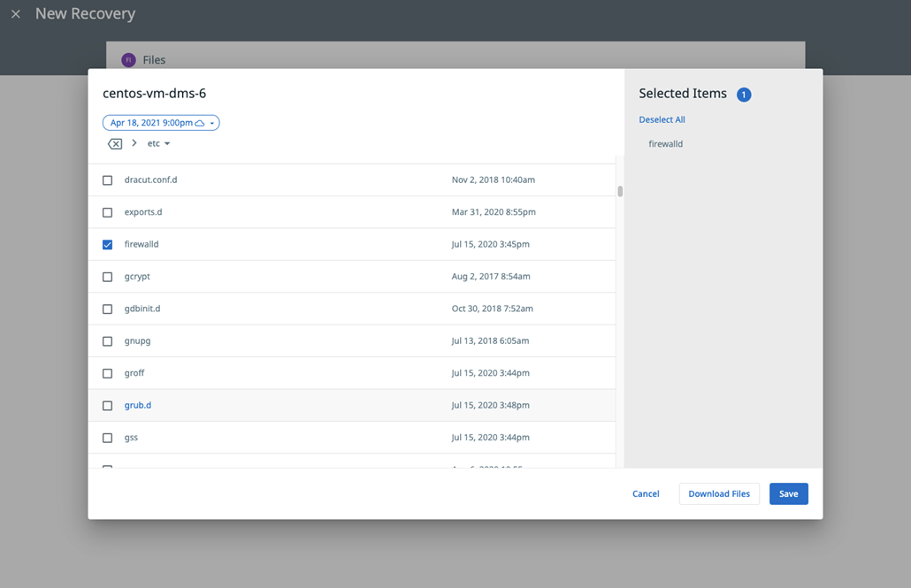Click the date Aug 2, 2017 8:54am
Screen dimensions: 911x588
(490, 277)
